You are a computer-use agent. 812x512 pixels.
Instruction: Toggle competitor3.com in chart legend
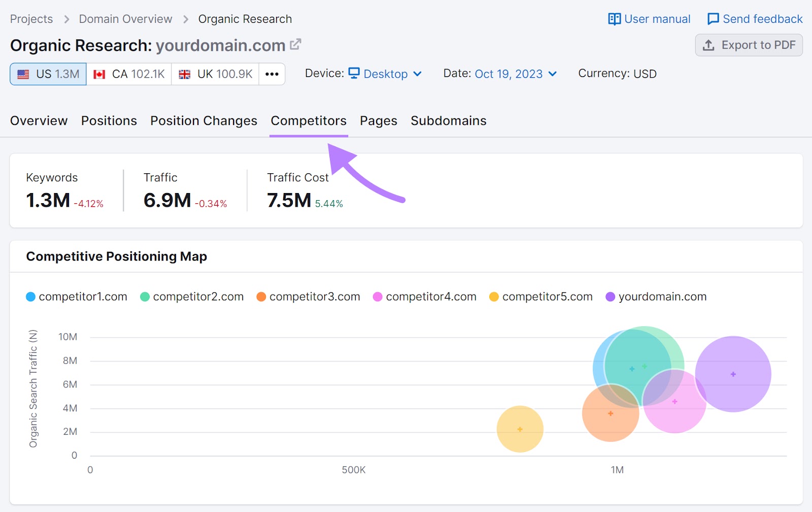309,297
